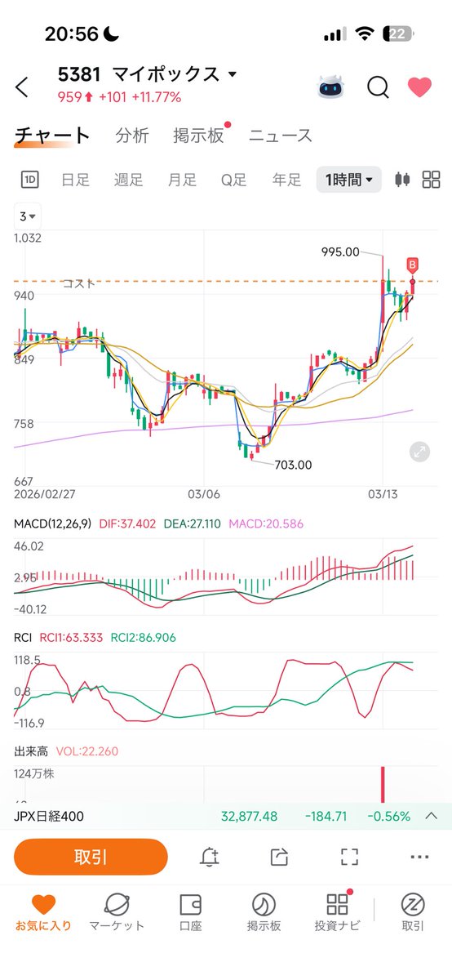Open the RCI indicator label

click(24, 637)
